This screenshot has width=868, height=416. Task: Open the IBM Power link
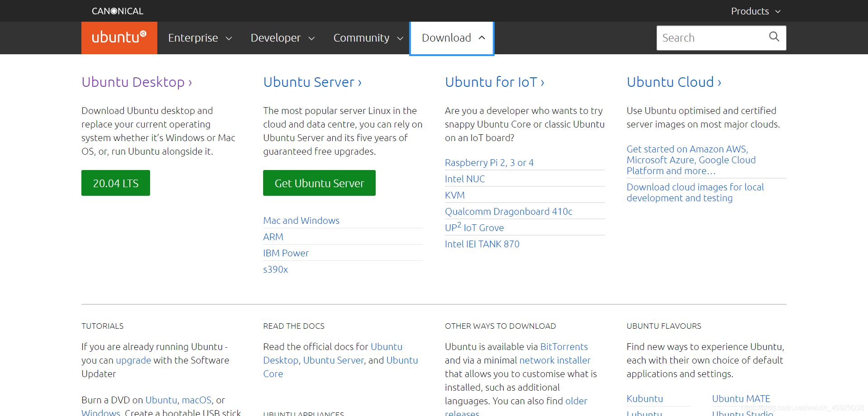[x=286, y=253]
